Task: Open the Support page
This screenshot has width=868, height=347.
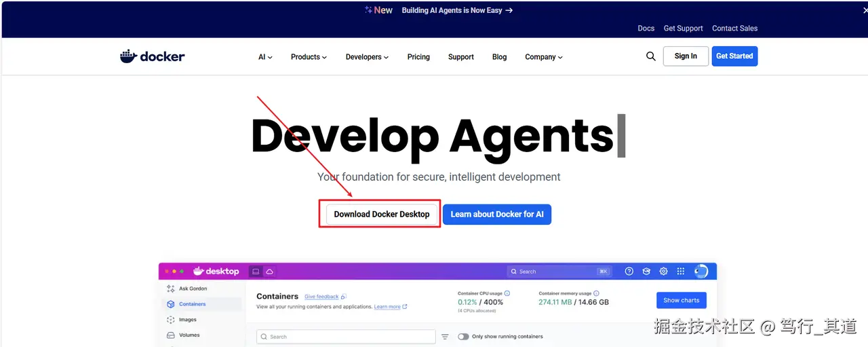Action: 461,57
